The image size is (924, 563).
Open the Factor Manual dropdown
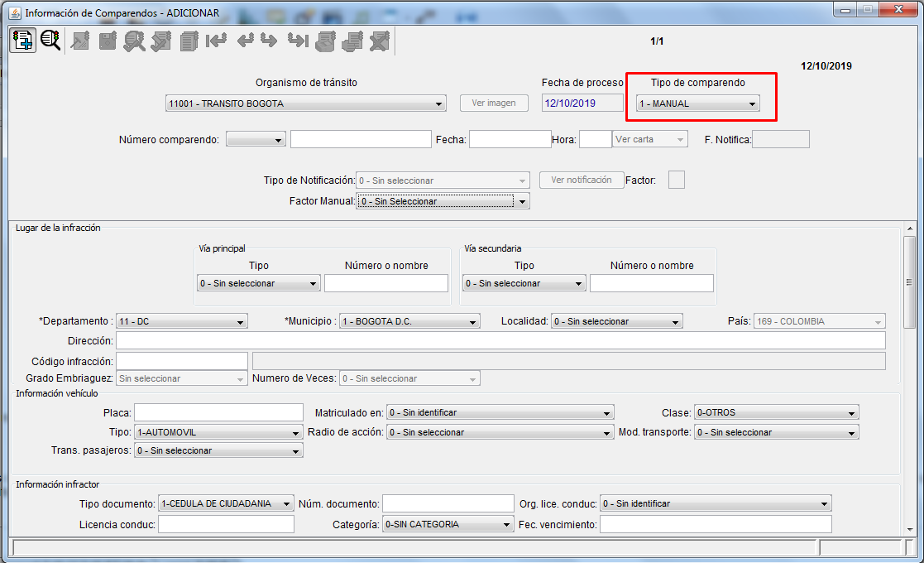point(443,201)
